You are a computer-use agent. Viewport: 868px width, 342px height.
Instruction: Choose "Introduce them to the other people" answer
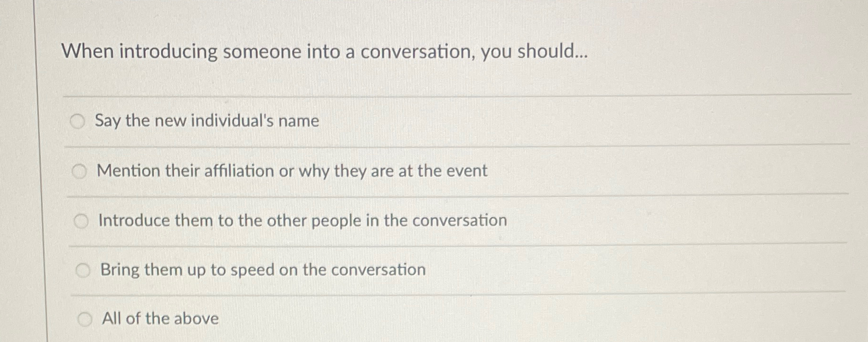[x=82, y=220]
